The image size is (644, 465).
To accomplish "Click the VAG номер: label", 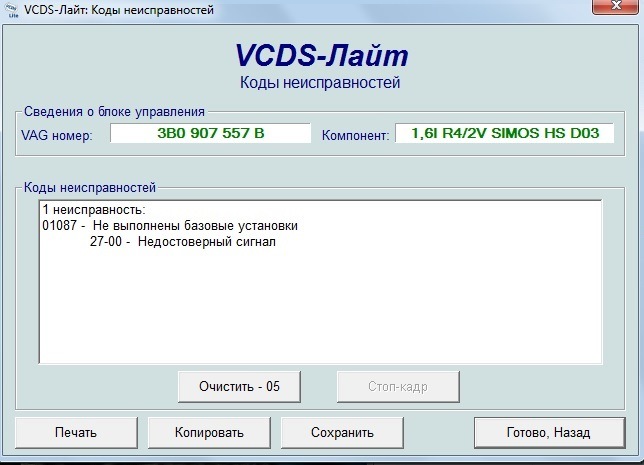I will coord(57,135).
